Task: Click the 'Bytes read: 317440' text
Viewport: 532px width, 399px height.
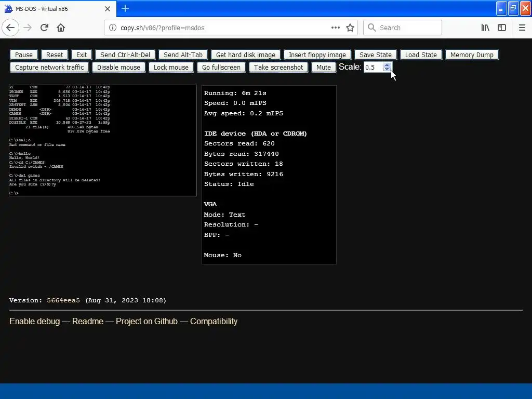Action: (x=241, y=154)
